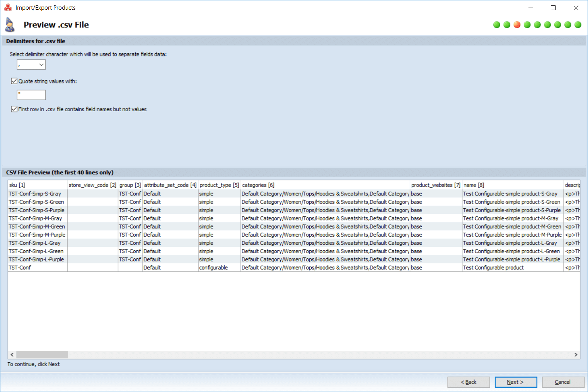Click the right arrow of the horizontal scrollbar
Screen dimensions: 588x392
[576, 355]
